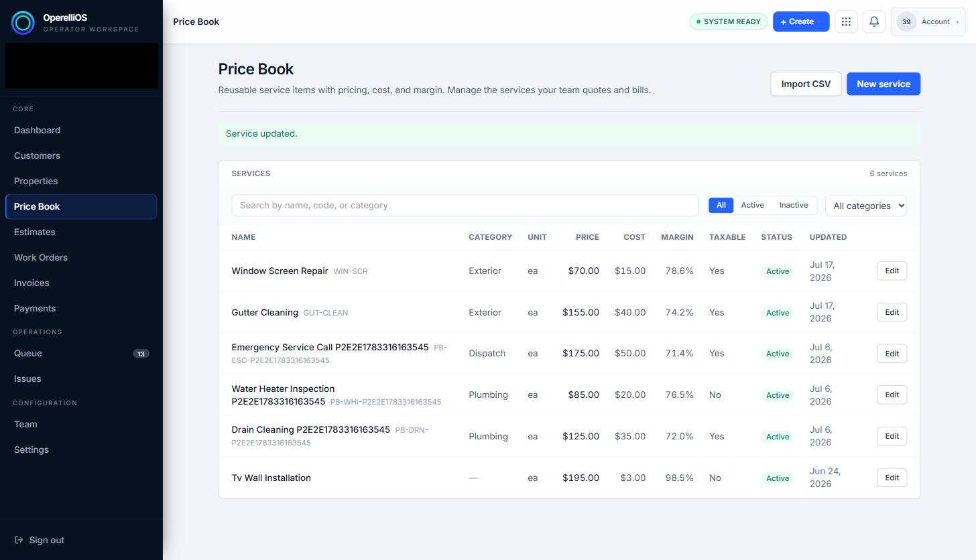Click the Queue count badge 13
The height and width of the screenshot is (560, 976).
pyautogui.click(x=141, y=354)
